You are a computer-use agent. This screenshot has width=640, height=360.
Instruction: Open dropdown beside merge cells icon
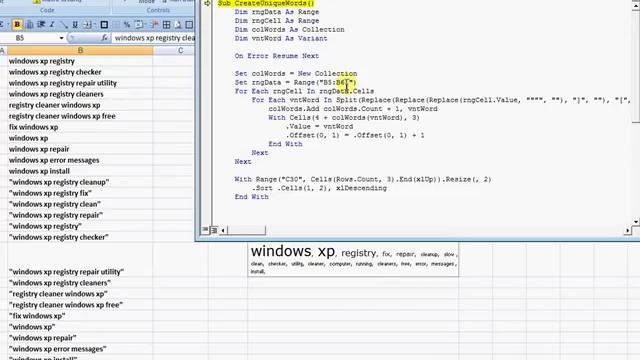click(94, 25)
